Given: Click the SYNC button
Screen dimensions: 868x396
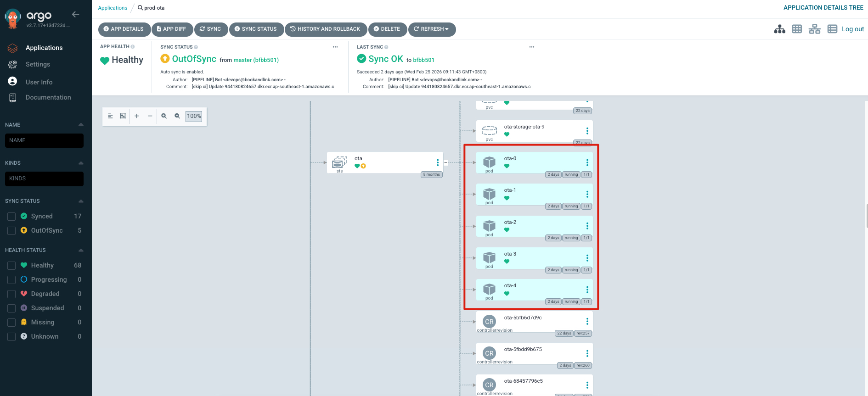Looking at the screenshot, I should tap(211, 29).
